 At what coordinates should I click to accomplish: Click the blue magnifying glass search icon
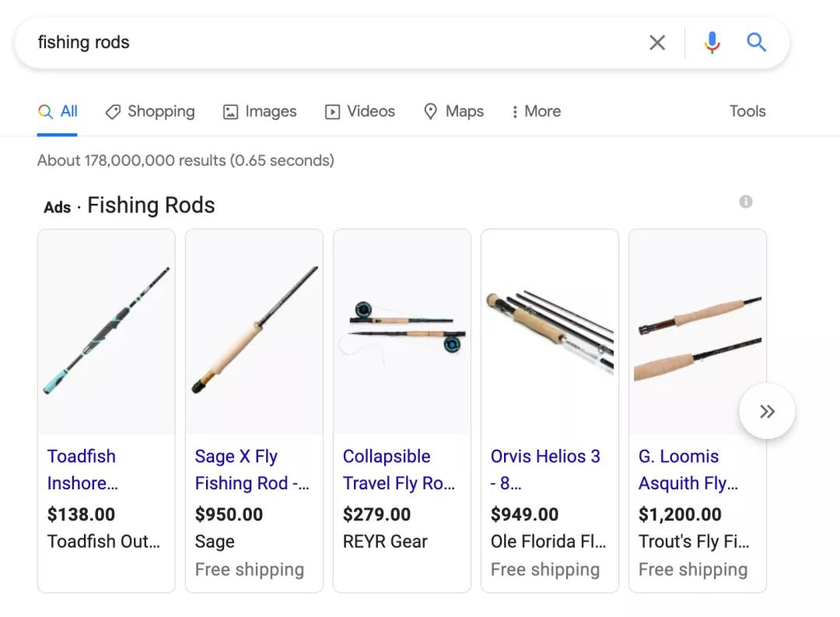click(x=756, y=43)
